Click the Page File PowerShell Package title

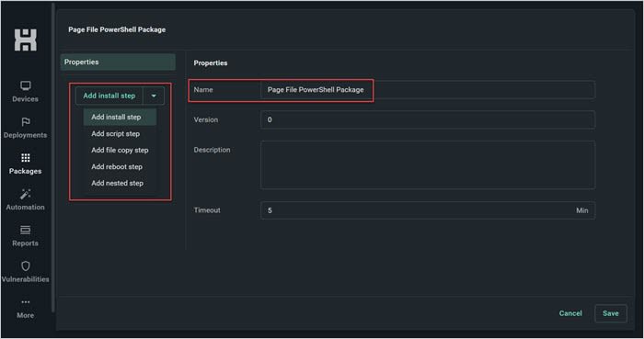117,29
